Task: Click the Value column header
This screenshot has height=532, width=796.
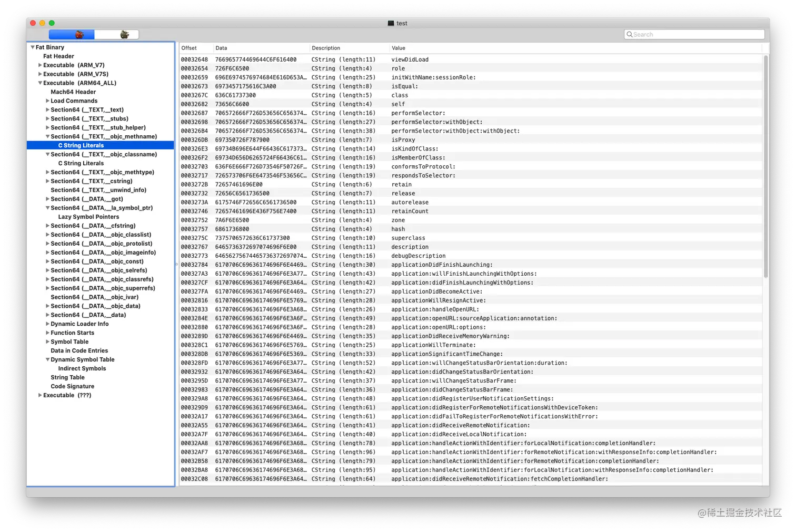Action: [575, 48]
